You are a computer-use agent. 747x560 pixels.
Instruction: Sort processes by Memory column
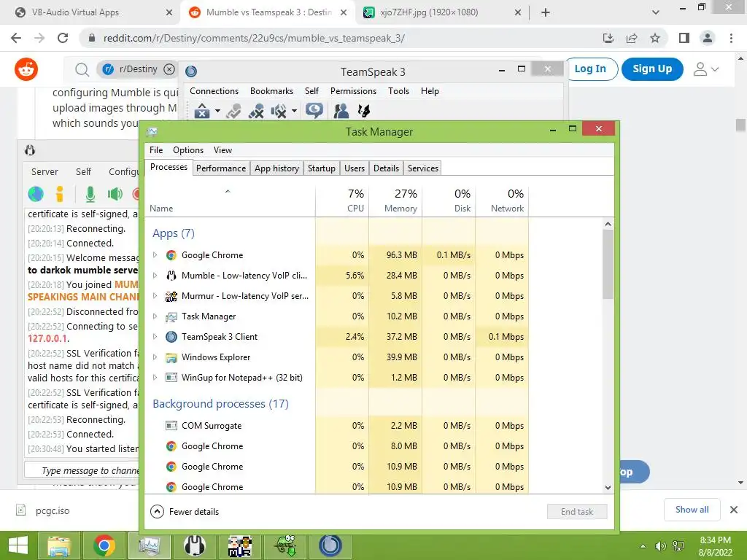(395, 201)
